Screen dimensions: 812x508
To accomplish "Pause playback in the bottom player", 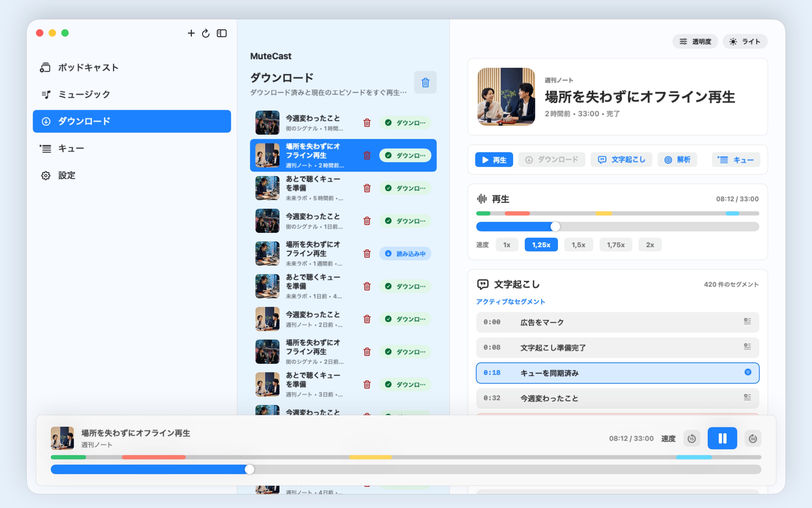I will (722, 438).
